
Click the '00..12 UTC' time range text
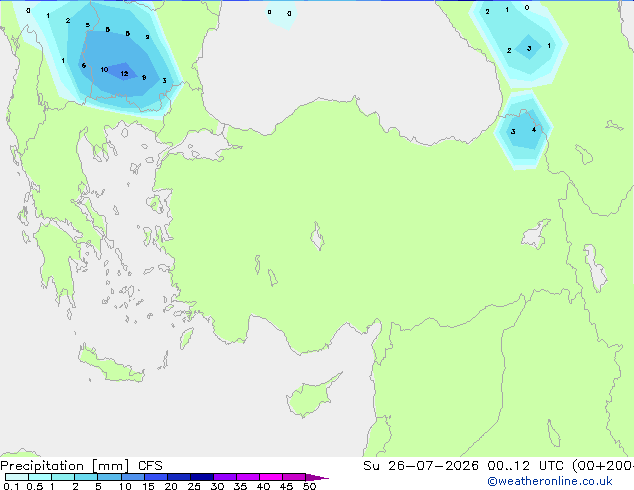click(525, 466)
